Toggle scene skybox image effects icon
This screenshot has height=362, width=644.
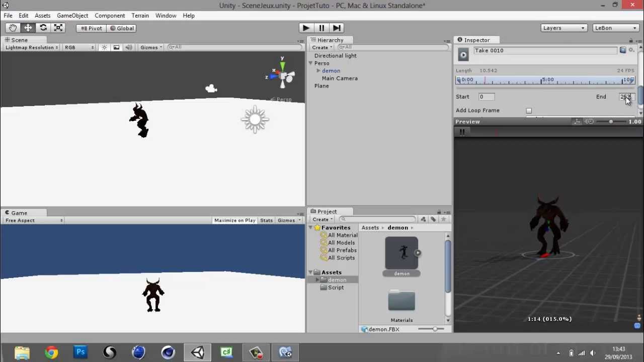click(x=116, y=47)
